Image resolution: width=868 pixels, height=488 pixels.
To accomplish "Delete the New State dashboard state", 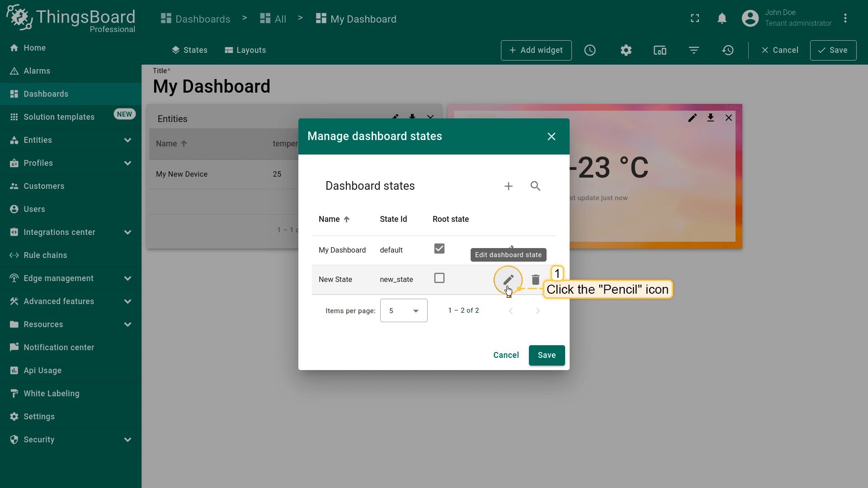I will (535, 280).
